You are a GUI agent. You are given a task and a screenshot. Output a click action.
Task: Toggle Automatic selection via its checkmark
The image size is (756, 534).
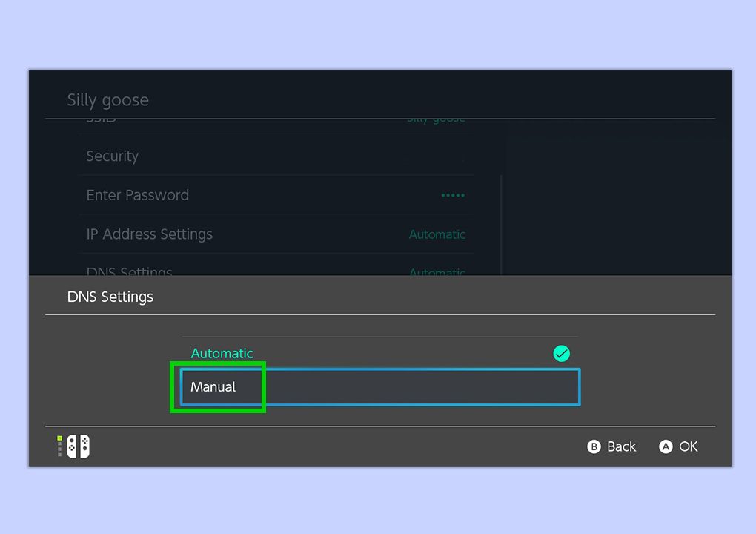click(561, 354)
